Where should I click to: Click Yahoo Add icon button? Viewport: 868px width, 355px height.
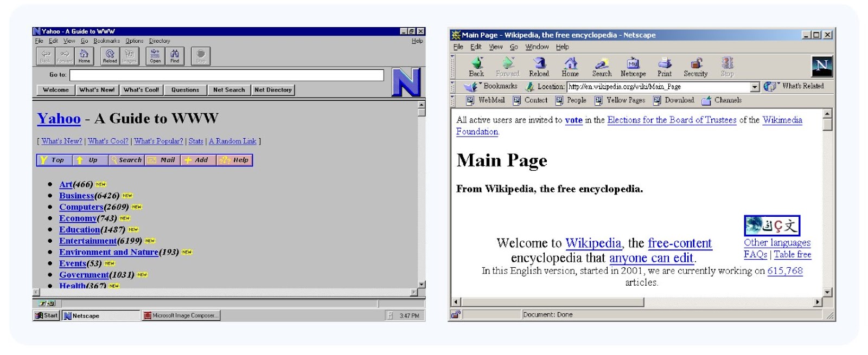pyautogui.click(x=199, y=160)
